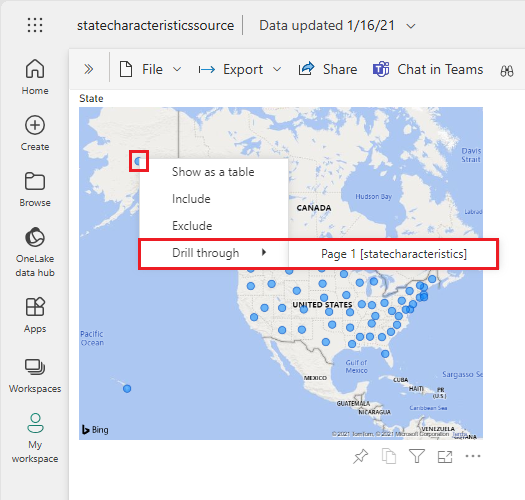The image size is (525, 500).
Task: Open the app launcher grid icon
Action: point(35,25)
